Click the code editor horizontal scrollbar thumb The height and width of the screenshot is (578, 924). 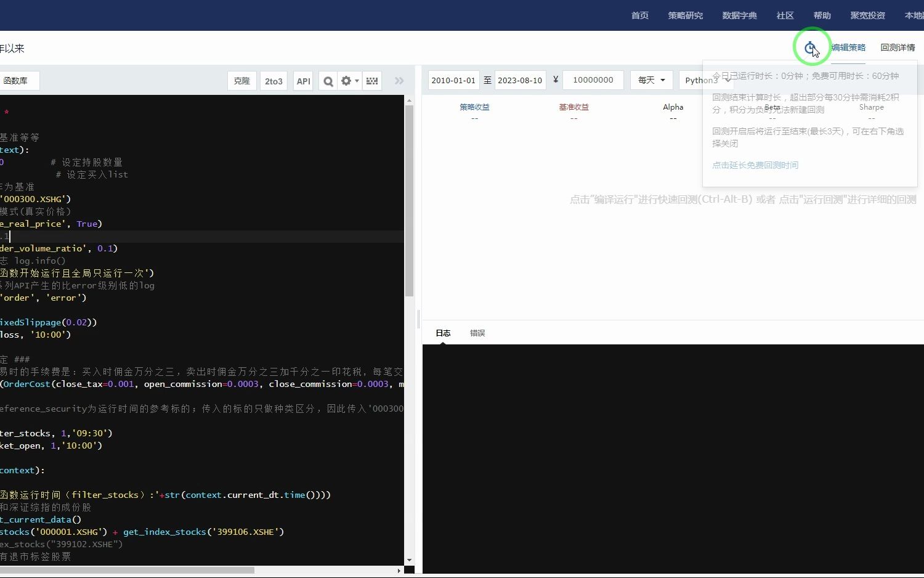(x=127, y=571)
